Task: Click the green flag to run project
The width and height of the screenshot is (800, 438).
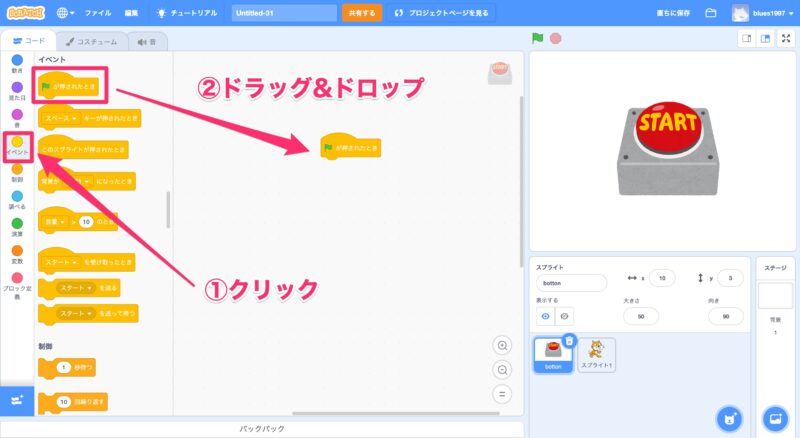Action: click(x=538, y=39)
